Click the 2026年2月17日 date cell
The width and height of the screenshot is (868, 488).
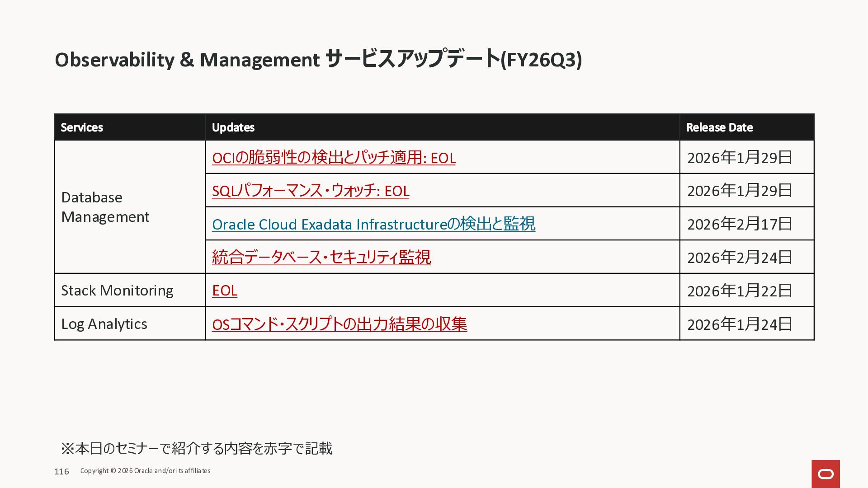740,224
